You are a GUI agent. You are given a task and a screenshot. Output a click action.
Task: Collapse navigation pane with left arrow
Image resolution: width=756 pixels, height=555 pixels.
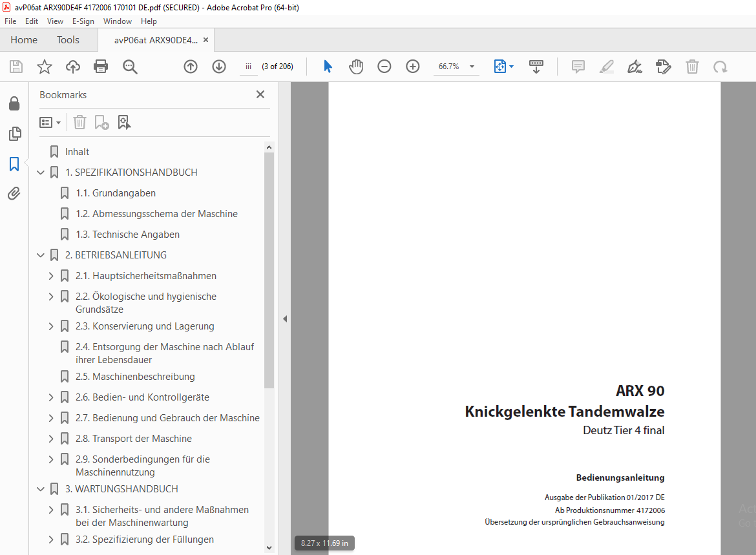285,319
